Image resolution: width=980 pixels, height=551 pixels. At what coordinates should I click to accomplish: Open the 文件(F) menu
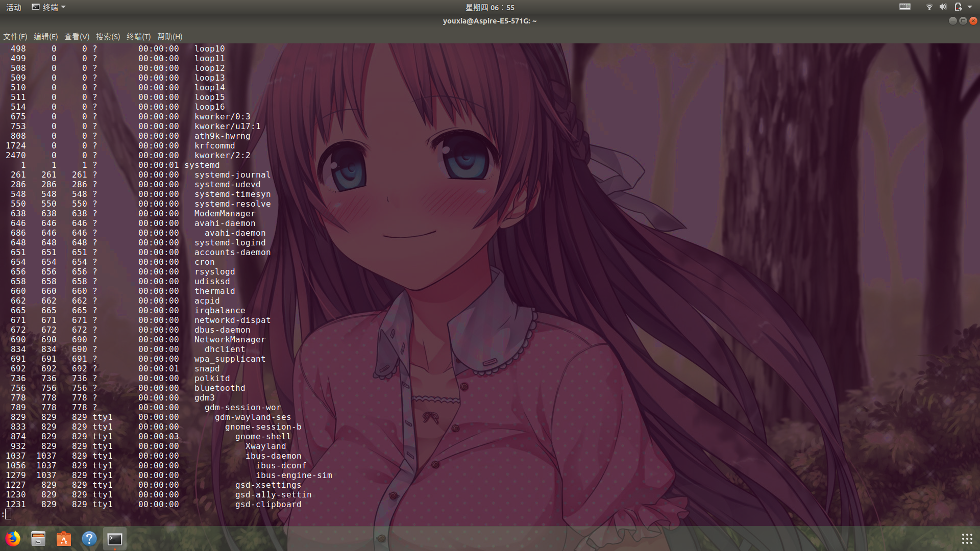[15, 37]
